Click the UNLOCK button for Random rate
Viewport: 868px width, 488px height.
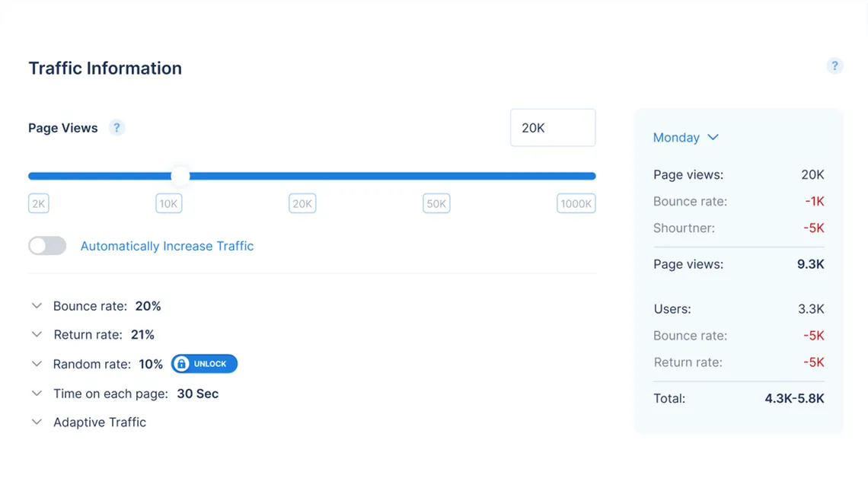click(204, 363)
